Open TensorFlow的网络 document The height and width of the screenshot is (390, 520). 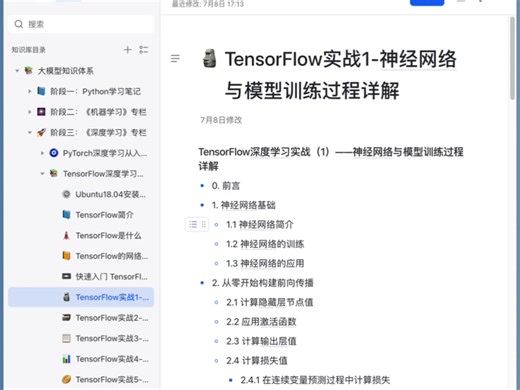pos(112,256)
